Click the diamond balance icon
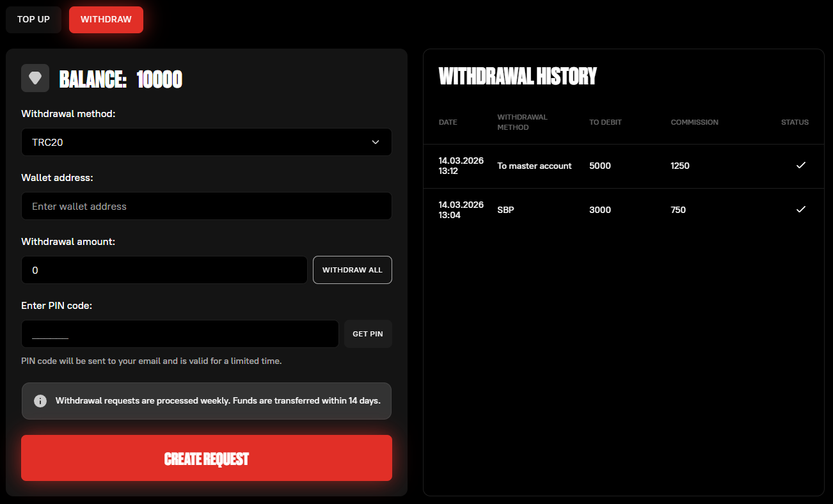This screenshot has height=504, width=833. pyautogui.click(x=35, y=78)
